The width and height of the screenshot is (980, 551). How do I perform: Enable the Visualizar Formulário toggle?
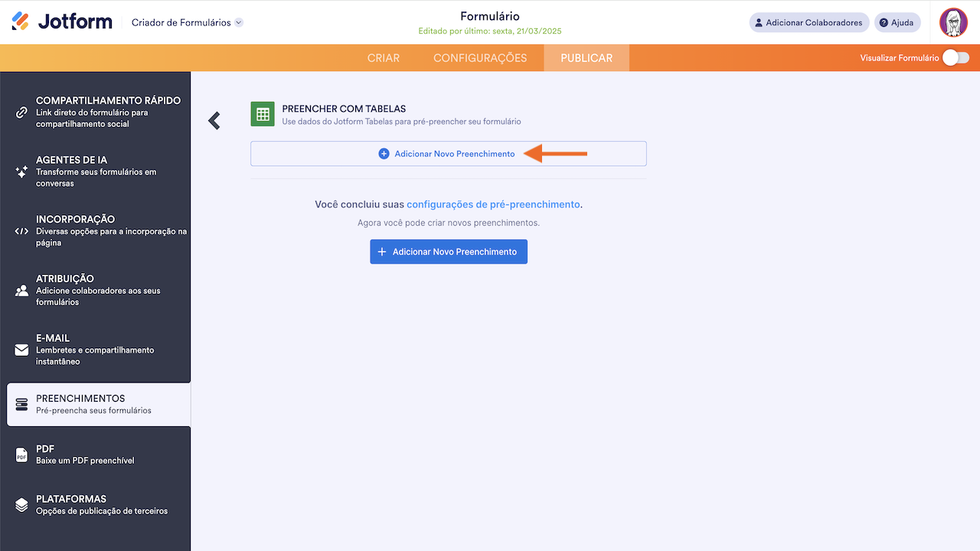point(955,57)
